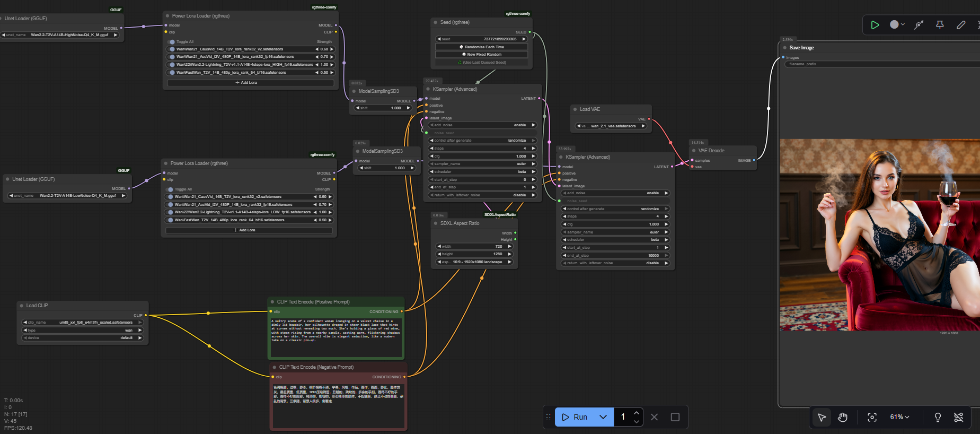Viewport: 980px width, 434px height.
Task: Disable the FastWan lora in bottom loader
Action: (x=170, y=220)
